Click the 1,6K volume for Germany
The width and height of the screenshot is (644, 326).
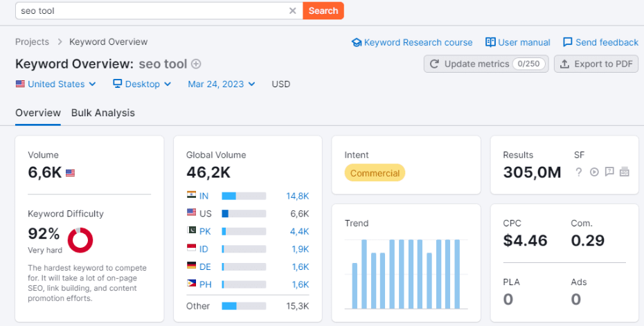tap(301, 267)
